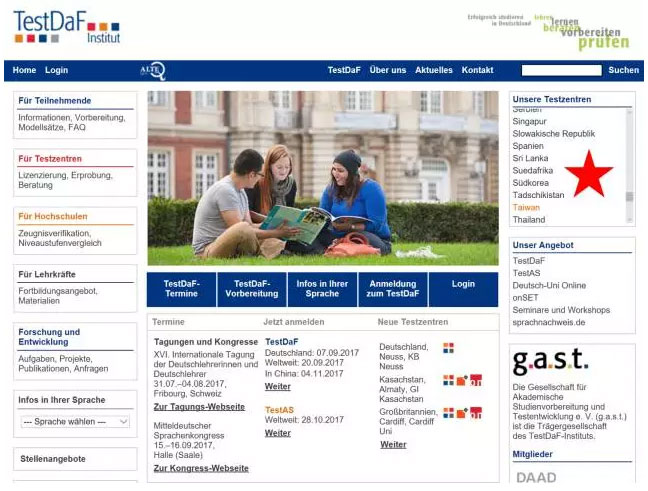This screenshot has width=648, height=491.
Task: Click the TestDaF icon beside Deutschland, Neuss
Action: click(x=448, y=348)
